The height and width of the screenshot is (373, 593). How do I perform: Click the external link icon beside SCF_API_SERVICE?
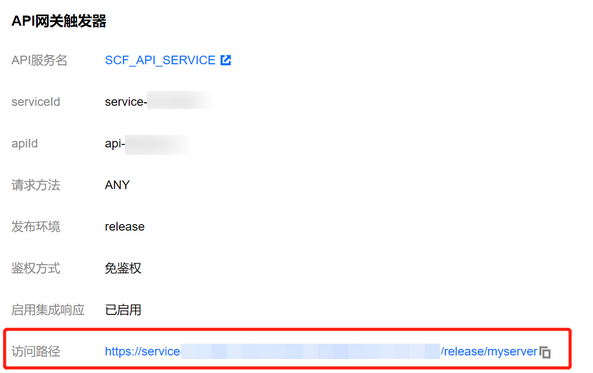click(226, 60)
